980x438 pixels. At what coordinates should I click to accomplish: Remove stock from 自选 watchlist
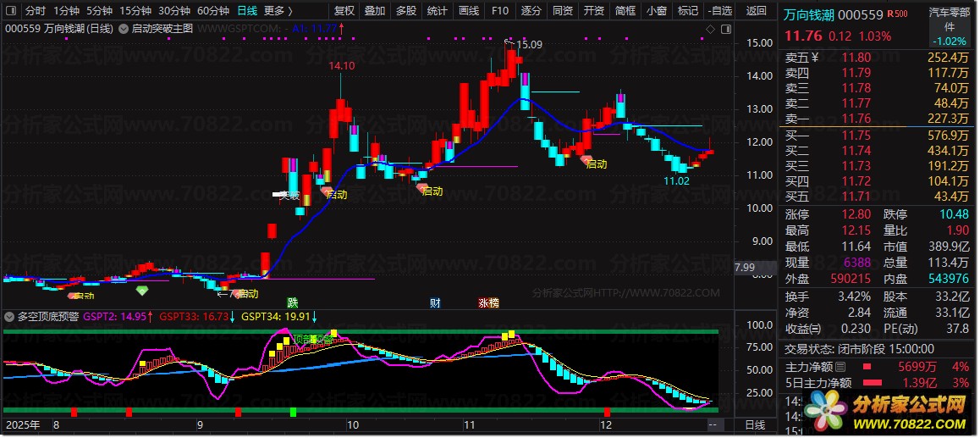click(x=718, y=11)
